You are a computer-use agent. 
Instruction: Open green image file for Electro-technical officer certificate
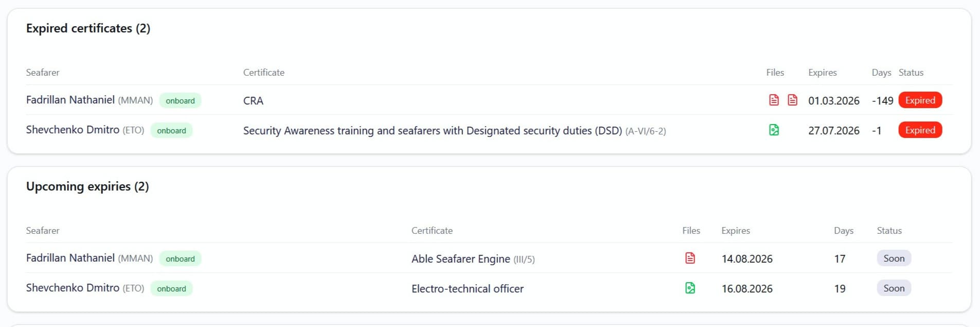pos(690,288)
